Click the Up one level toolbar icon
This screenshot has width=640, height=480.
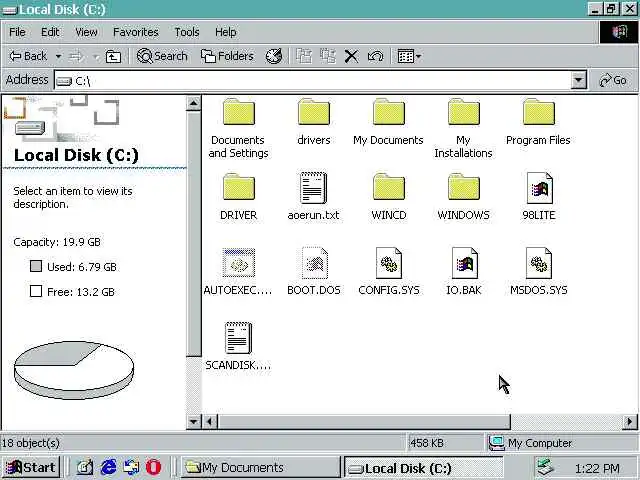tap(113, 56)
